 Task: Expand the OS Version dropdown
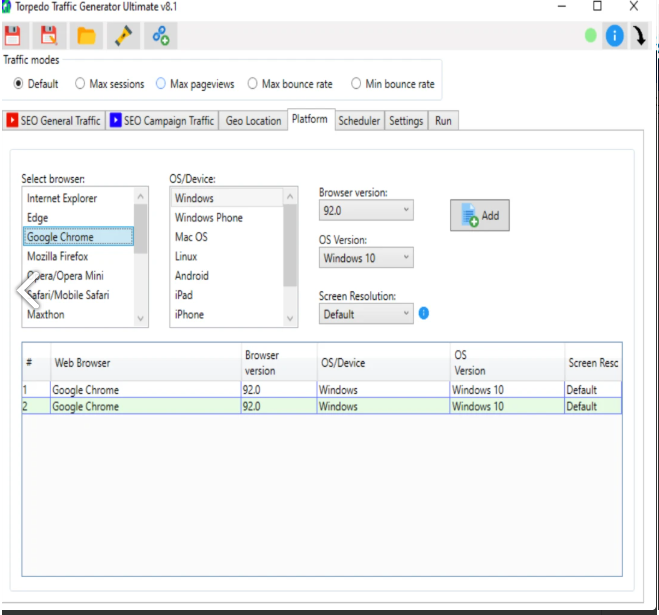(366, 258)
